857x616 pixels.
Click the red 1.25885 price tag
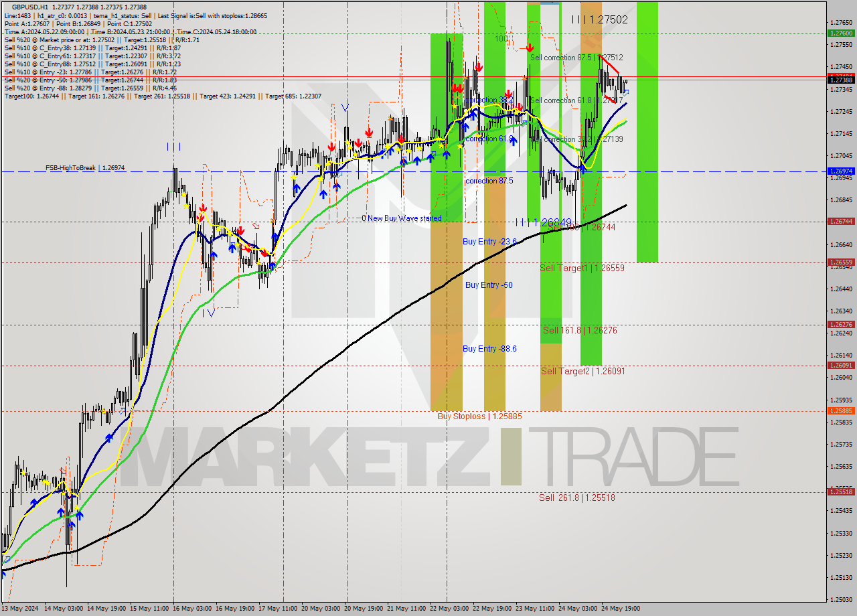[x=841, y=411]
